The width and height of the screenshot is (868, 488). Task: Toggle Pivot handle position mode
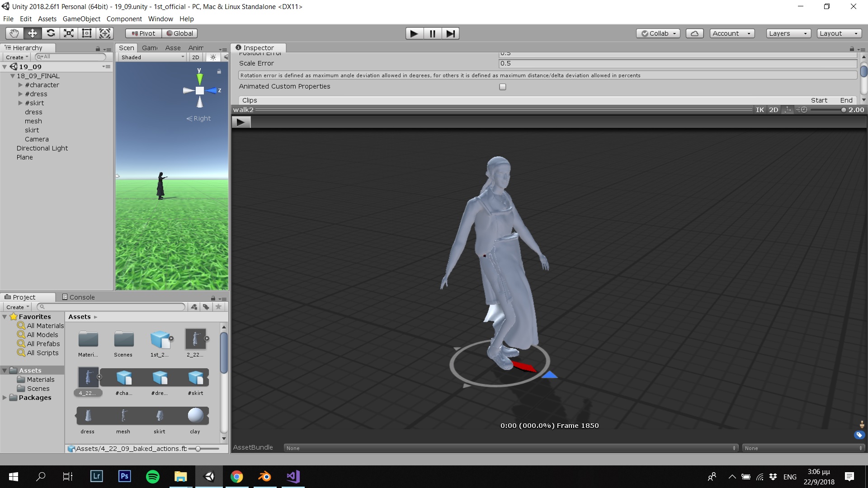(x=143, y=33)
